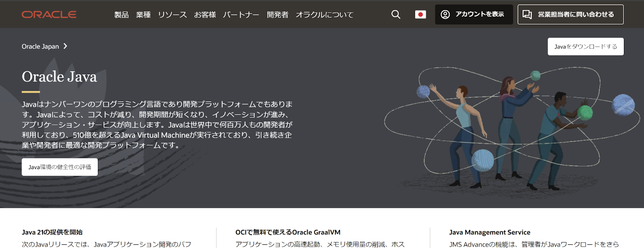
Task: Open the リソース menu
Action: (x=172, y=15)
